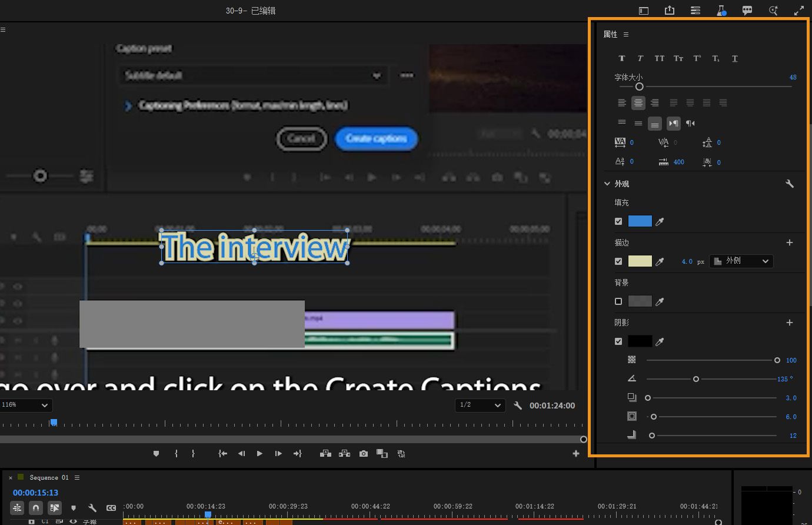Click the stroke color swatch

click(x=640, y=261)
